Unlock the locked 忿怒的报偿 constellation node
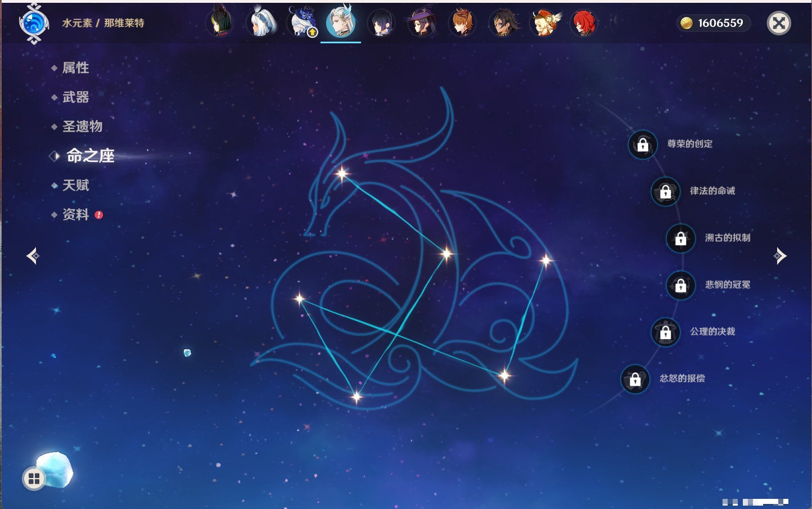Viewport: 812px width, 509px height. [635, 379]
